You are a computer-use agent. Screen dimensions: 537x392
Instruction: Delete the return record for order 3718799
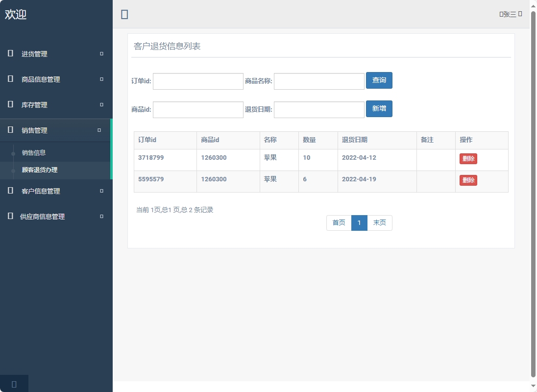(x=468, y=159)
